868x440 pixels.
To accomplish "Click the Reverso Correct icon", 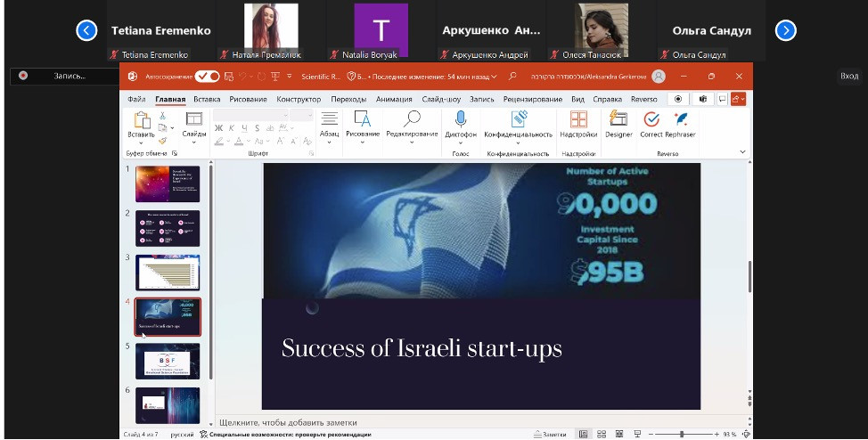I will point(651,119).
